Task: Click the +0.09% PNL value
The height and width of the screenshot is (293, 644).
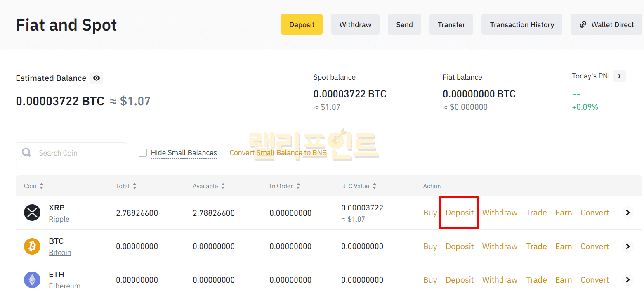Action: tap(585, 107)
